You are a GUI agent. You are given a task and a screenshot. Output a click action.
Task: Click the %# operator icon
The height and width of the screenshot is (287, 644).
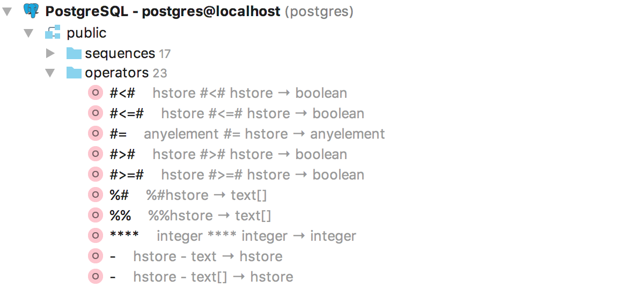click(x=95, y=195)
